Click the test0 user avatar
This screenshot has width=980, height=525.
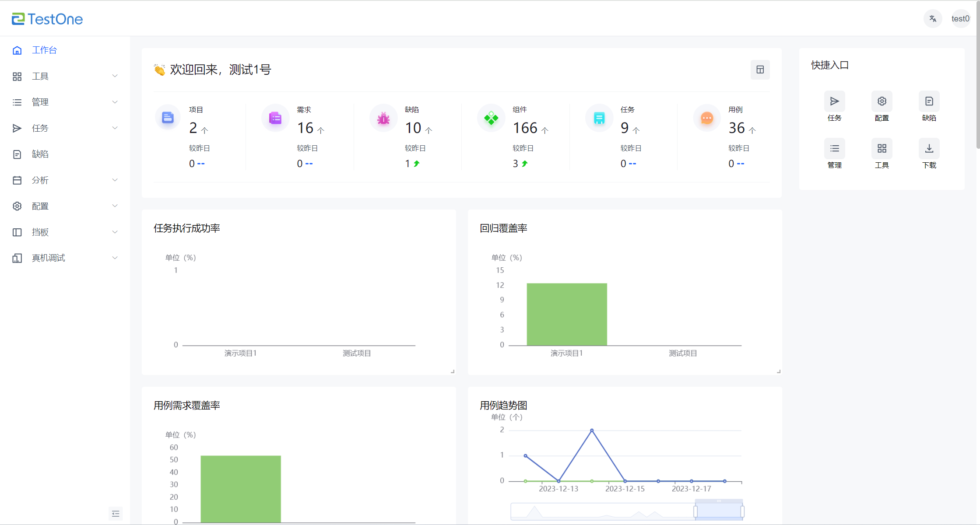(960, 19)
